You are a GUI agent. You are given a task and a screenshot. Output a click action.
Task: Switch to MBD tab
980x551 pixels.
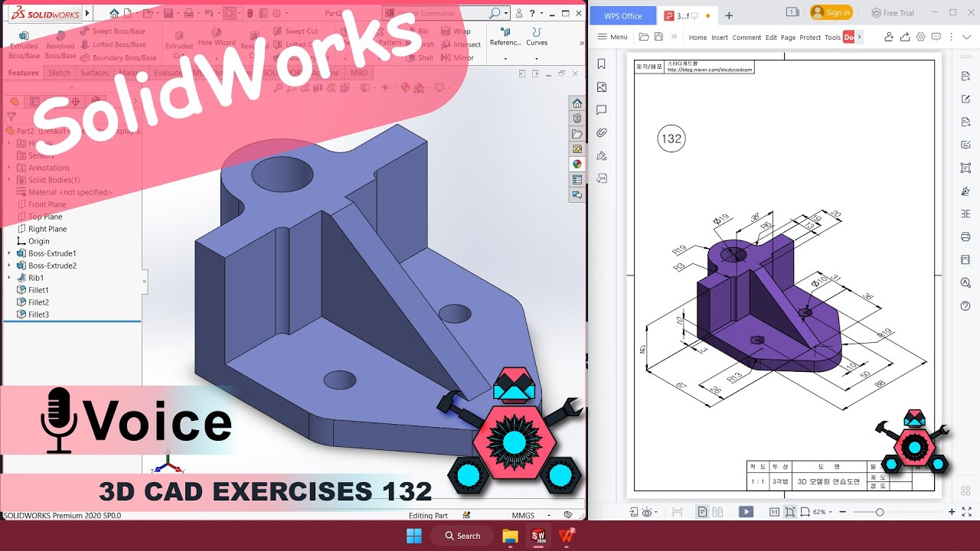coord(358,73)
